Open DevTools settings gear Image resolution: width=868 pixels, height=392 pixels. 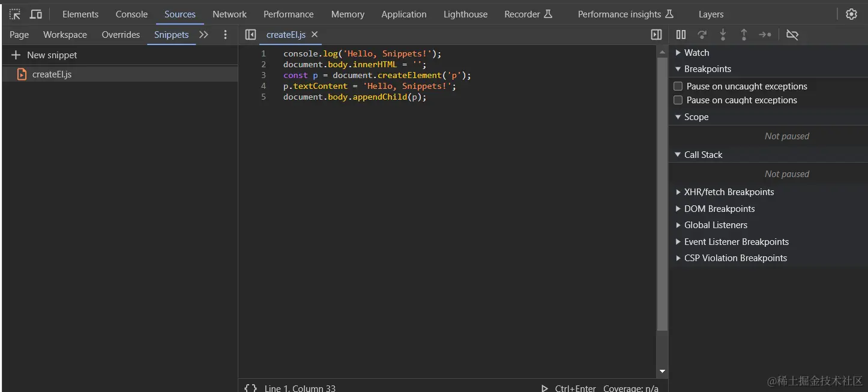click(851, 14)
